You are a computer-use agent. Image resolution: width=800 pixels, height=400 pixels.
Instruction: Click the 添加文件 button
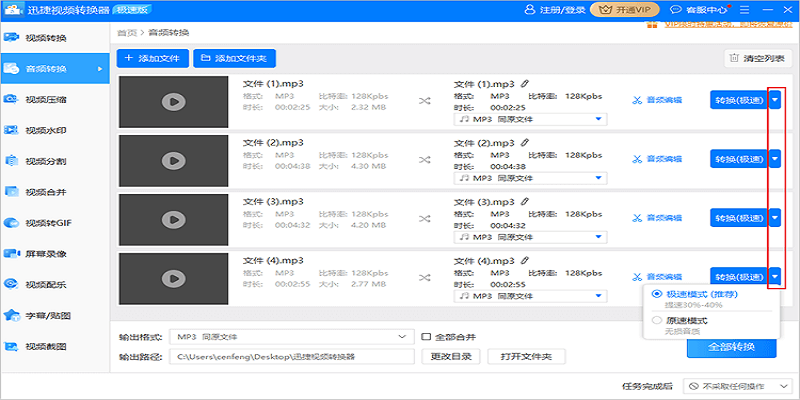[x=152, y=59]
